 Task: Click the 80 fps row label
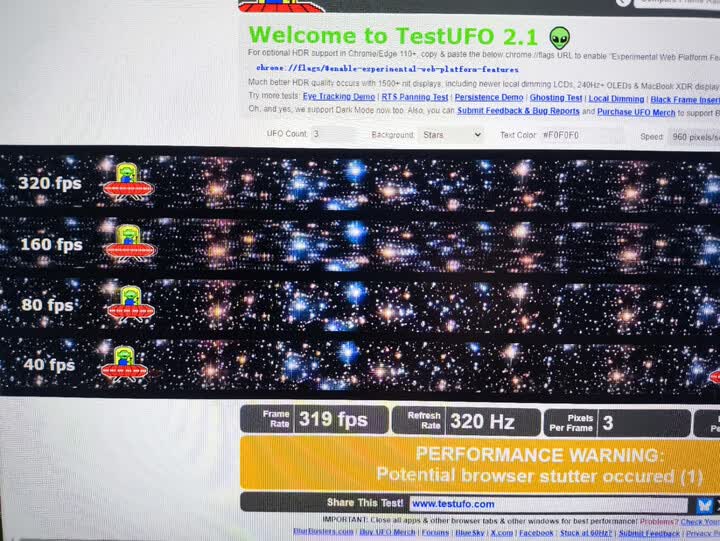[x=47, y=305]
